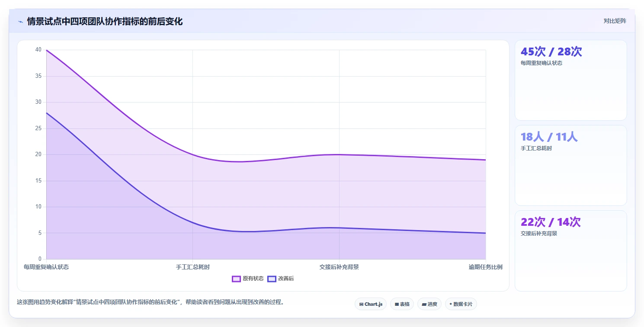Screen dimensions: 644x327
Task: Click the description text below the chart
Action: tap(151, 302)
